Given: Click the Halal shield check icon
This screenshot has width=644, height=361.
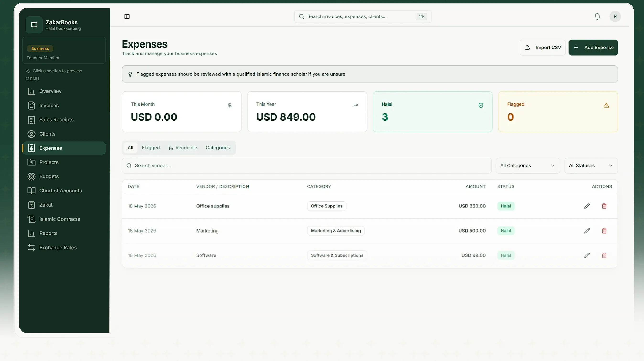Looking at the screenshot, I should 481,106.
